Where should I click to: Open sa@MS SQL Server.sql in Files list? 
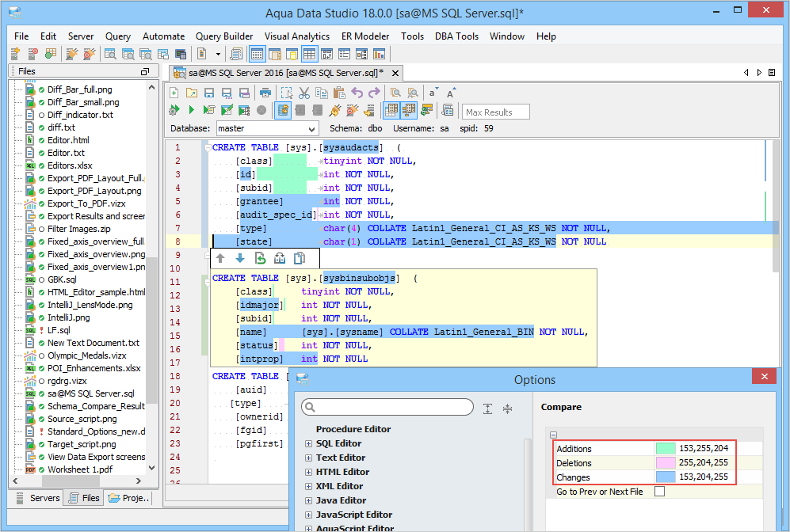[x=90, y=393]
